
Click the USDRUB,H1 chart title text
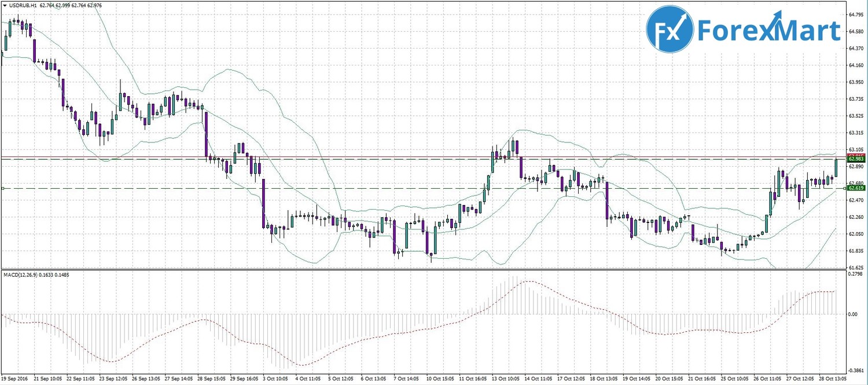(x=22, y=5)
